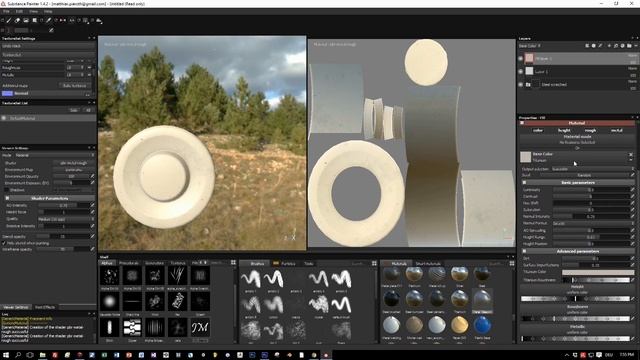
Task: Choose the first brush stroke preset
Action: 251,279
